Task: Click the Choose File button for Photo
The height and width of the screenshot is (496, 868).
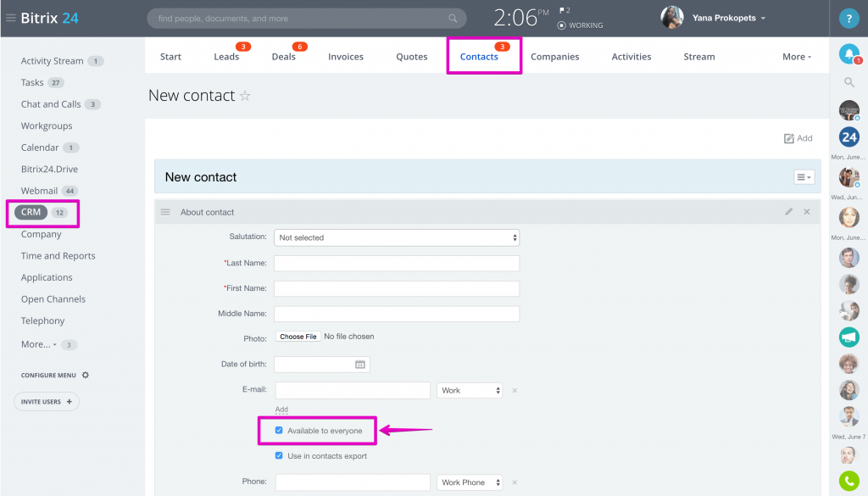Action: 298,337
